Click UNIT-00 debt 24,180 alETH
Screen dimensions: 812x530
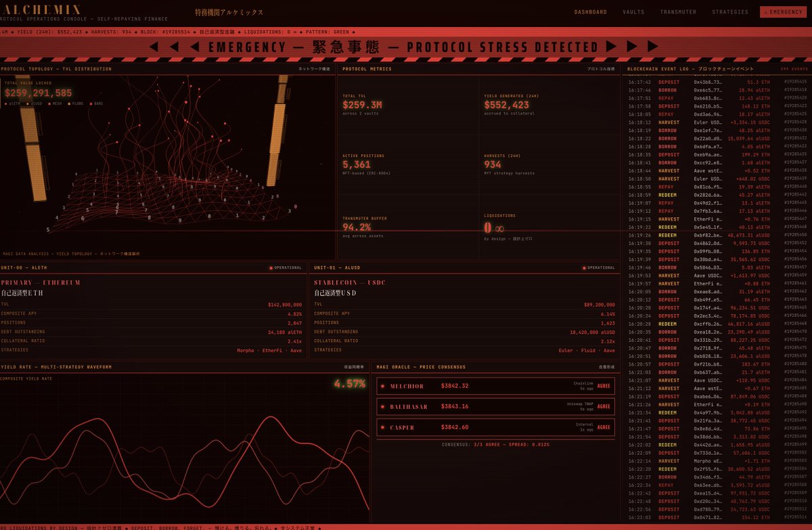coord(285,332)
